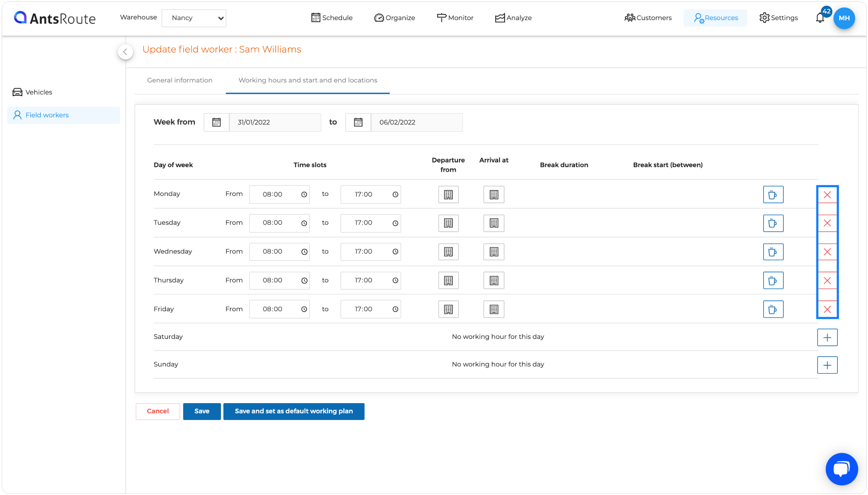The image size is (868, 495).
Task: Add working hours for Saturday
Action: [x=827, y=338]
